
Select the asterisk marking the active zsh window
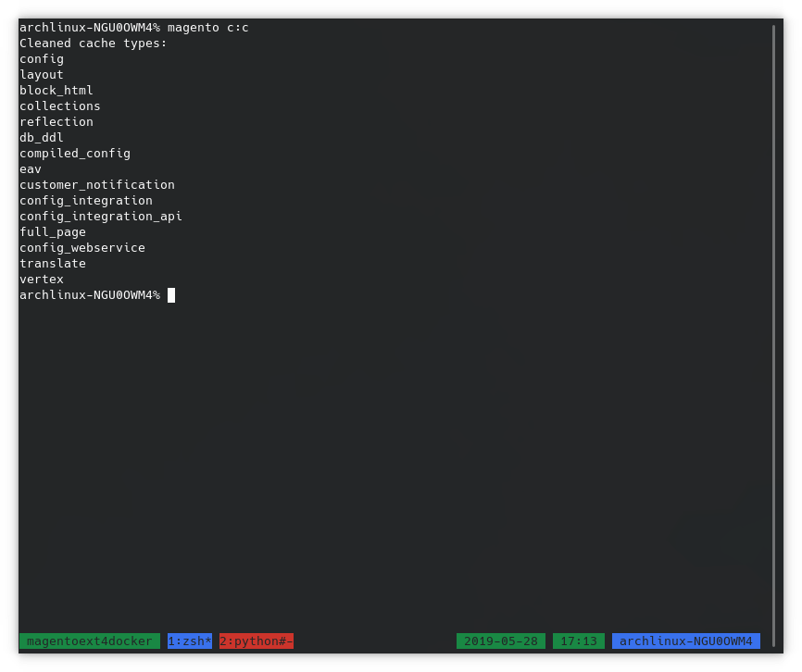tap(208, 641)
